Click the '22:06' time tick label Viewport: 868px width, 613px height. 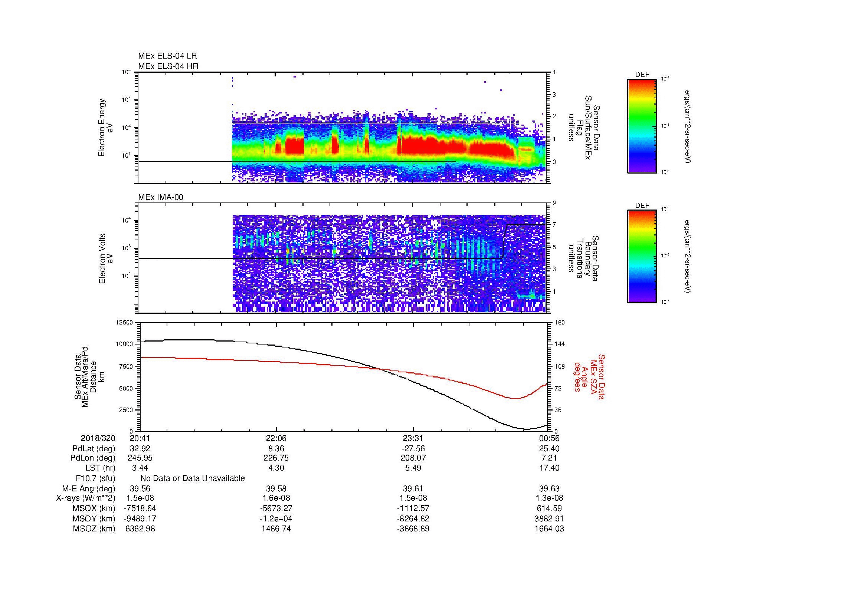[x=276, y=438]
